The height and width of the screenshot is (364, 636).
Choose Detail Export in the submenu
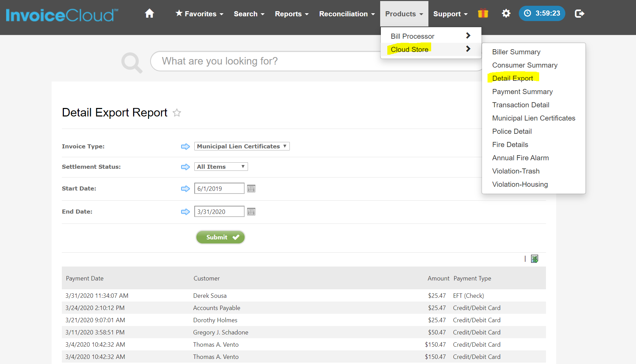point(512,78)
